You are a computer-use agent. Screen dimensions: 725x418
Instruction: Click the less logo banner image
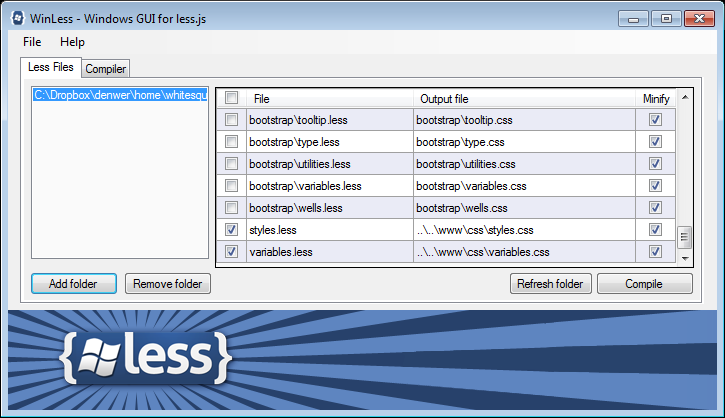(362, 359)
